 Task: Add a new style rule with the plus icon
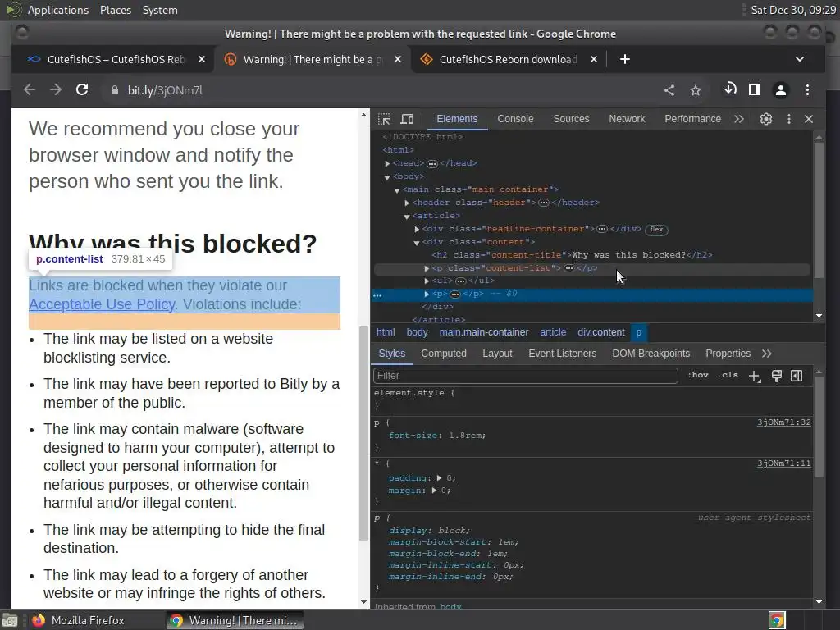[755, 376]
